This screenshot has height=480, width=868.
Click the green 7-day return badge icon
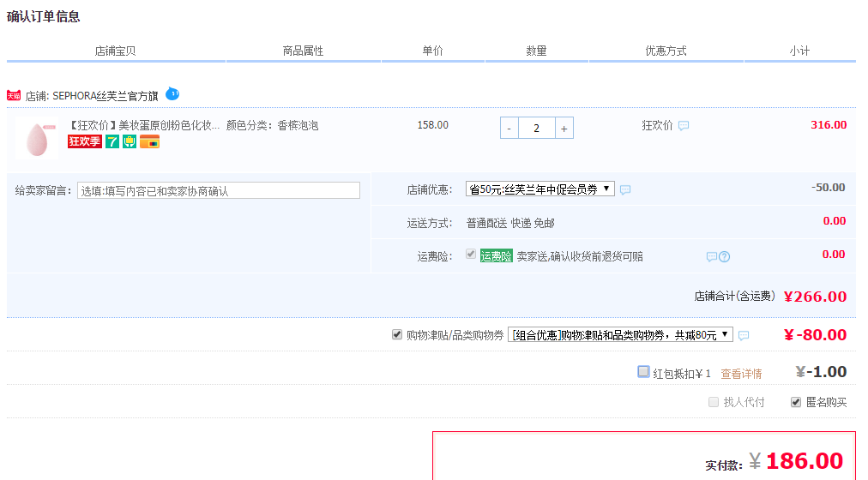112,141
